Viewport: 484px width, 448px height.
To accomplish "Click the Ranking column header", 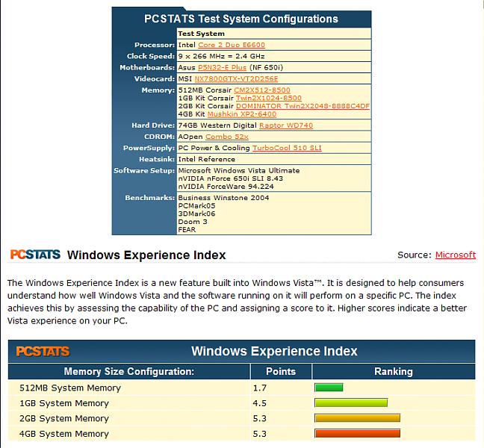I will (394, 372).
